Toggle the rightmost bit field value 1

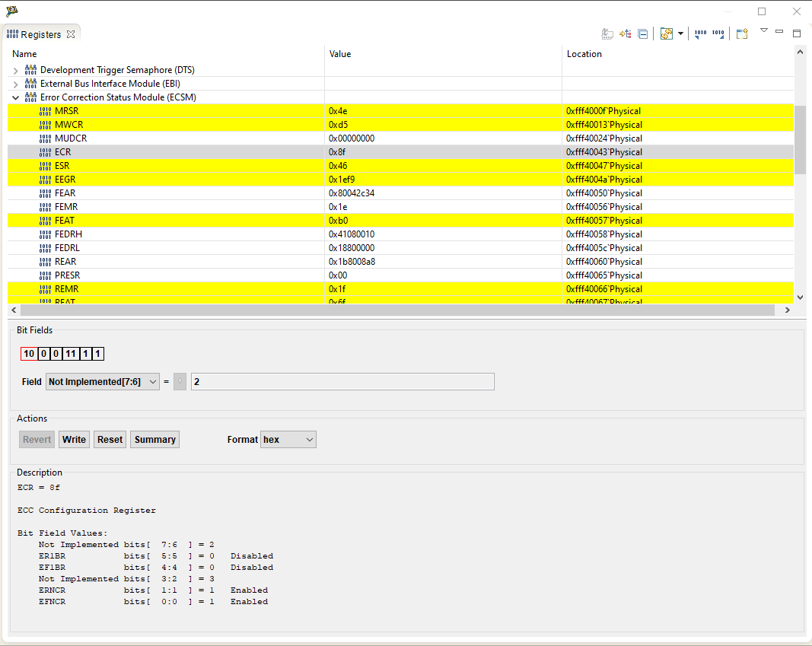click(97, 353)
